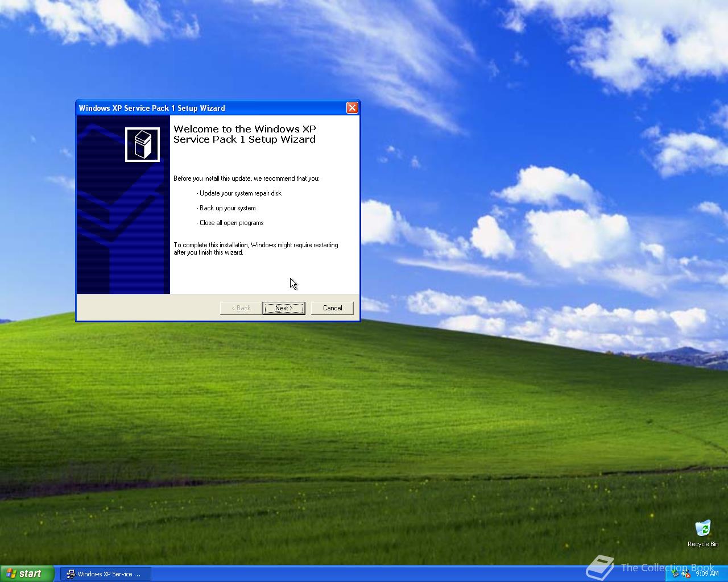Open the Recycle Bin desktop icon
728x582 pixels.
703,533
